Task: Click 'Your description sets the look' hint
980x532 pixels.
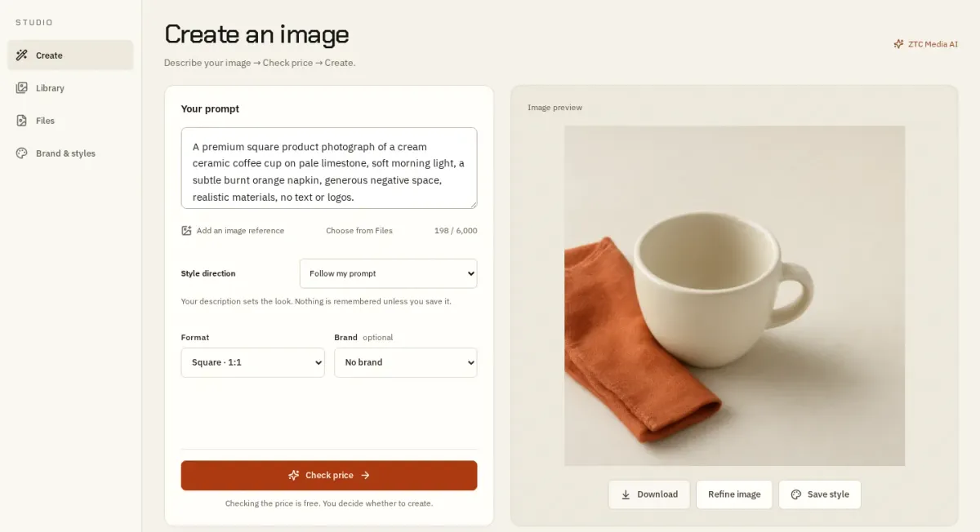Action: pyautogui.click(x=316, y=301)
